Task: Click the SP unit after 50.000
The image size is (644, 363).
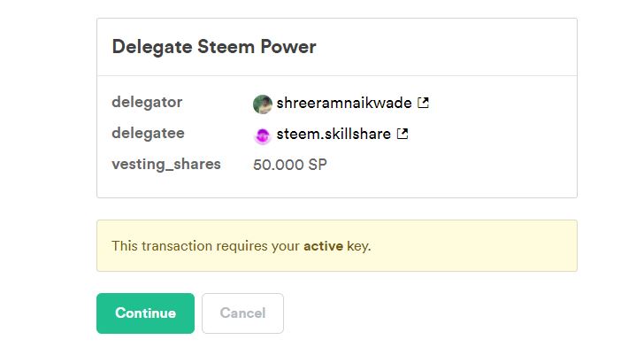Action: (x=318, y=165)
